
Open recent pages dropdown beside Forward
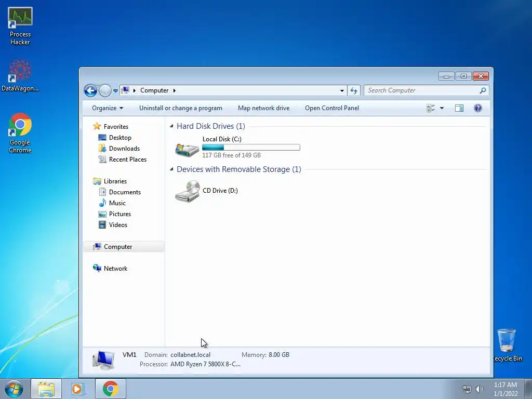tap(115, 90)
